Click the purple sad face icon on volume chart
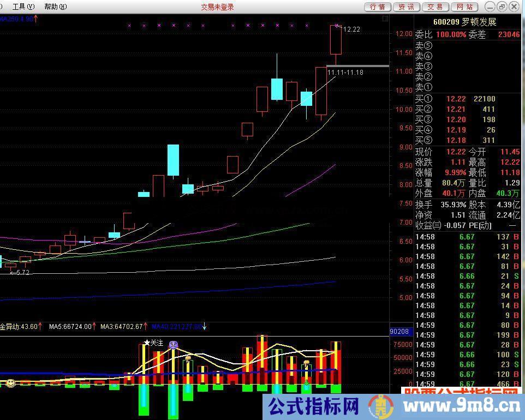The height and width of the screenshot is (420, 525). click(x=174, y=345)
